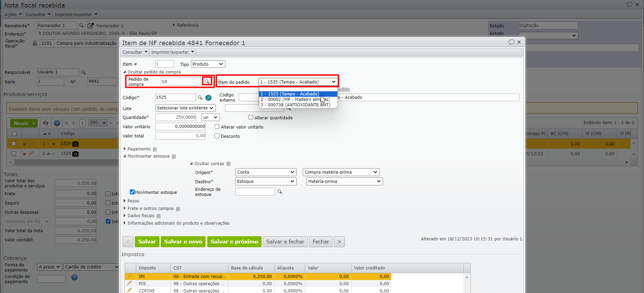This screenshot has height=293, width=644.
Task: Click the lock icon beside Operação fiscal
Action: tap(35, 43)
